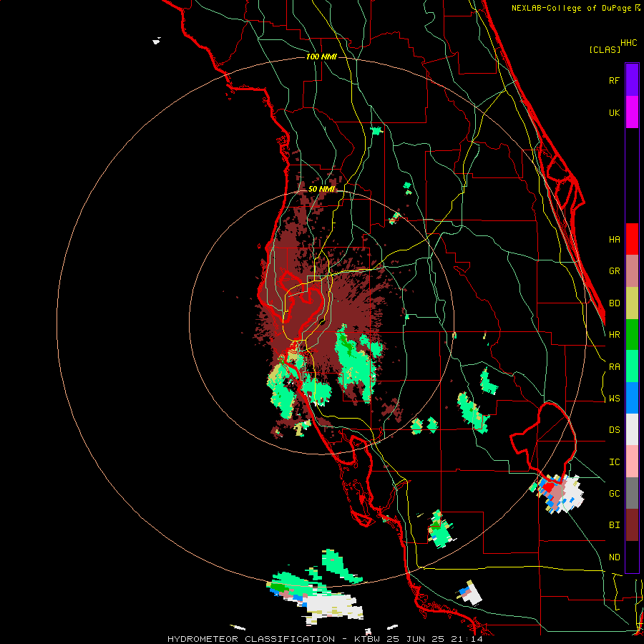This screenshot has height=644, width=644.
Task: Click the IC legend label
Action: (x=614, y=462)
